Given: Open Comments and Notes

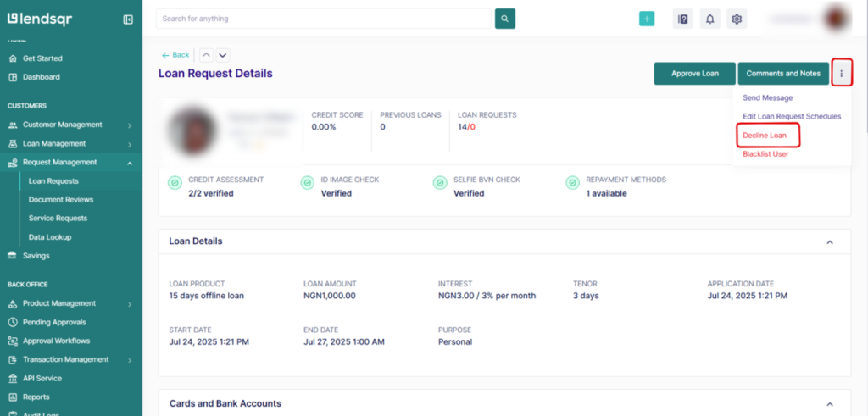Looking at the screenshot, I should pyautogui.click(x=783, y=74).
